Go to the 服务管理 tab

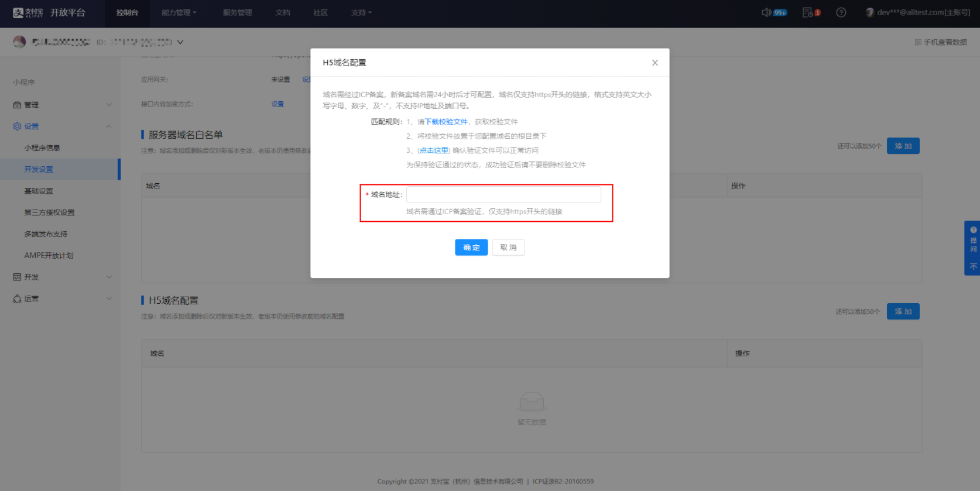click(x=237, y=13)
